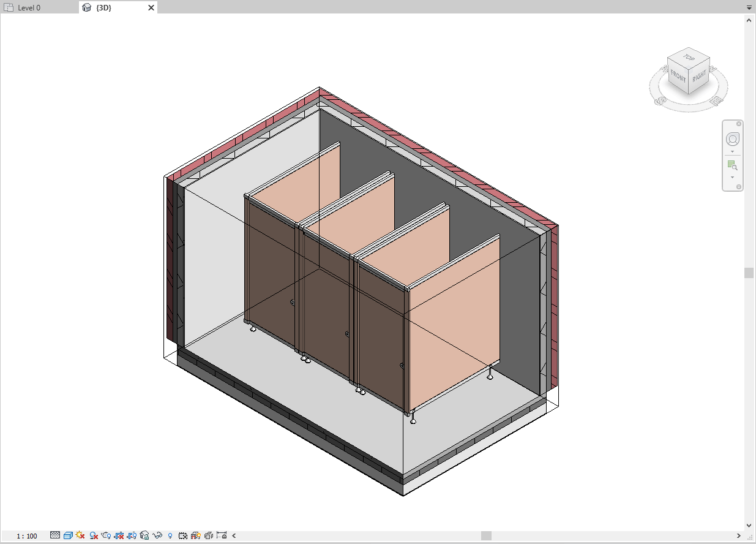Turn on Shadows for the view

pos(93,535)
